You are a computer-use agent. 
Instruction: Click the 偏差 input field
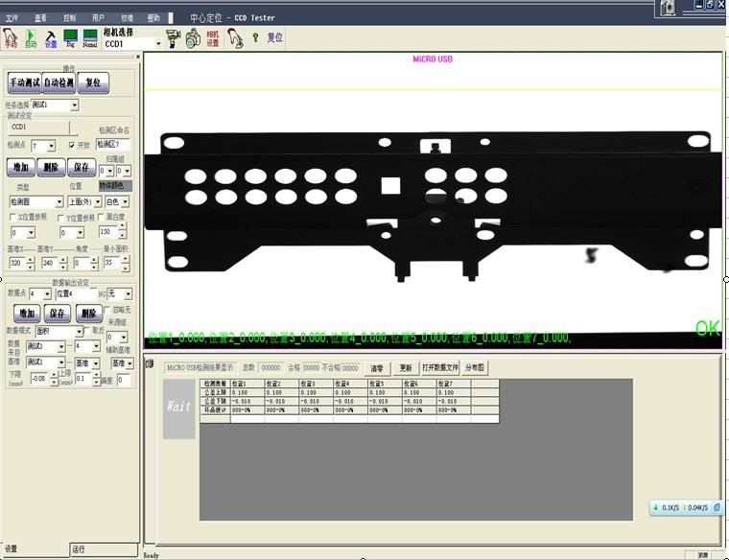[x=123, y=380]
